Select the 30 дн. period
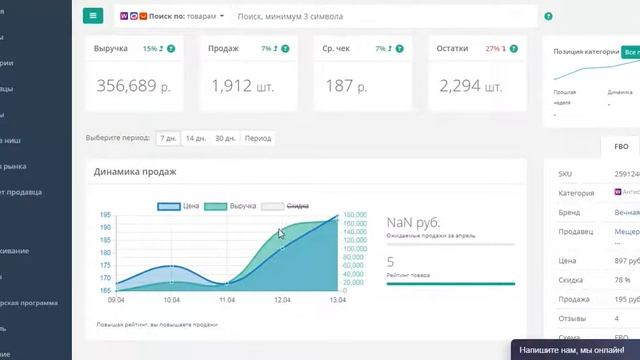This screenshot has width=640, height=360. 225,138
